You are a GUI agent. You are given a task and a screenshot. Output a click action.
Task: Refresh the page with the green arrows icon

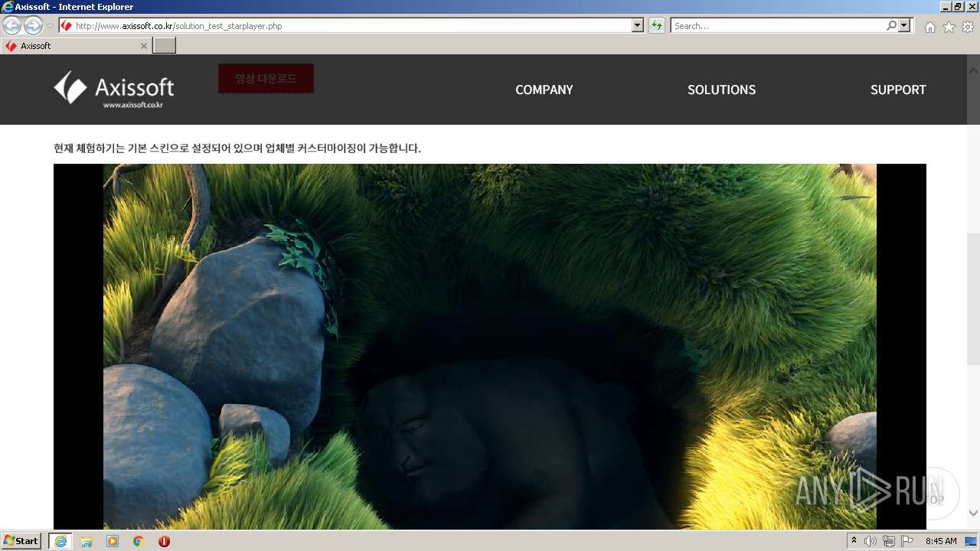[656, 26]
